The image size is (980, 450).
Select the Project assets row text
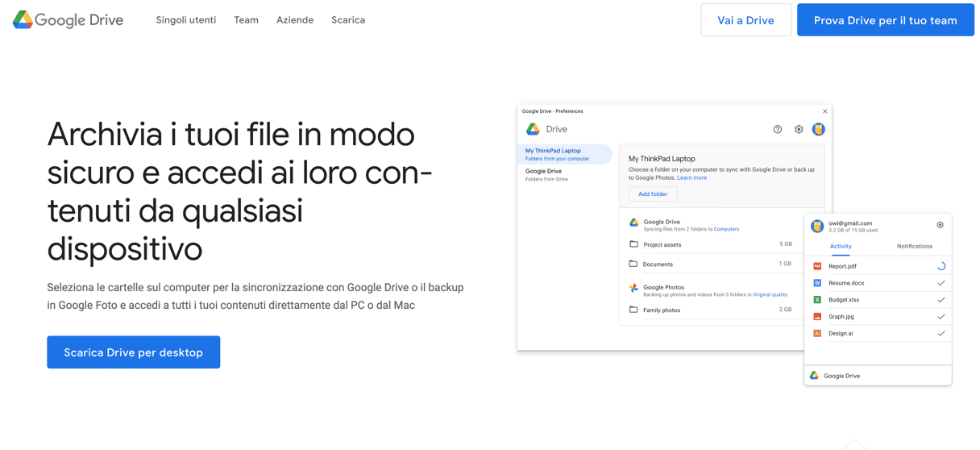[662, 244]
